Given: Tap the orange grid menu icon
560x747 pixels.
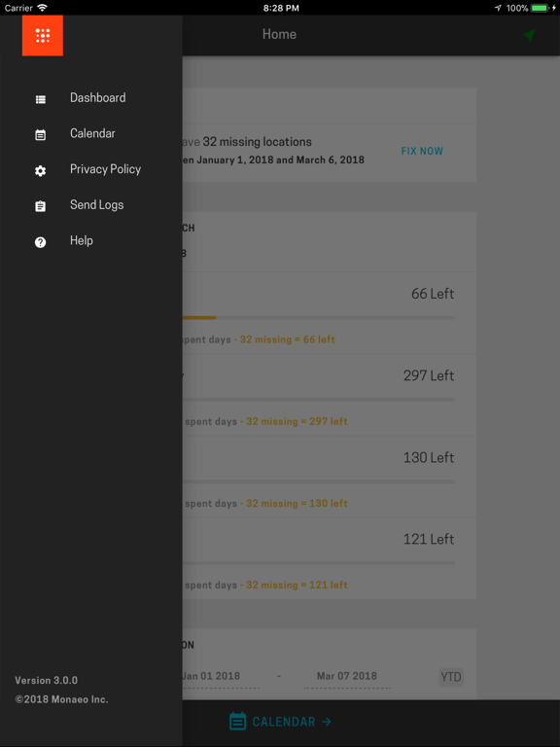Looking at the screenshot, I should coord(43,35).
